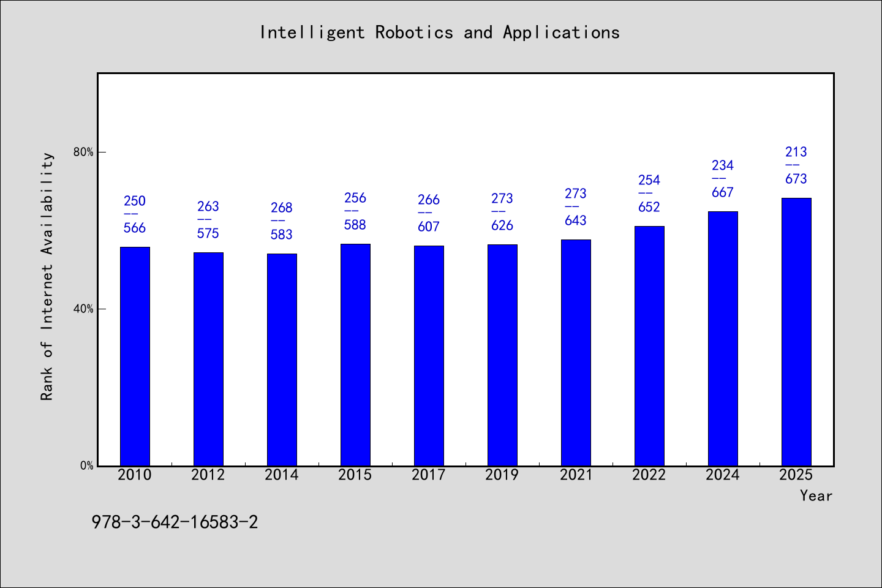Click the 80% y-axis tick label
The height and width of the screenshot is (588, 882).
pos(83,152)
